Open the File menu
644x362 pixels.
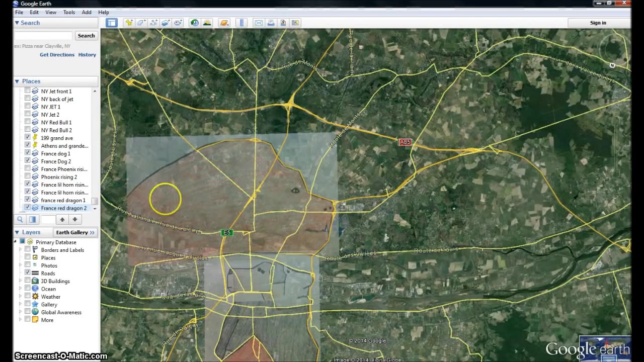pyautogui.click(x=19, y=12)
